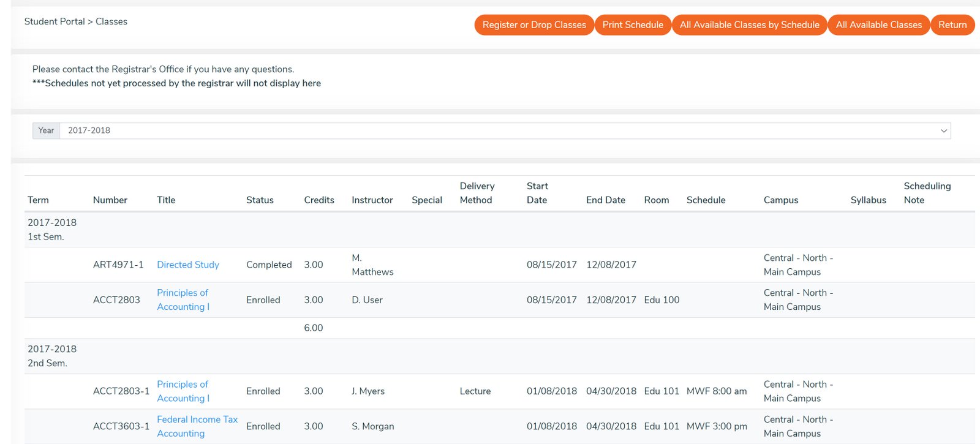This screenshot has height=444, width=980.
Task: Click Enrolled status in the ACCT3603-1 row
Action: pyautogui.click(x=263, y=426)
